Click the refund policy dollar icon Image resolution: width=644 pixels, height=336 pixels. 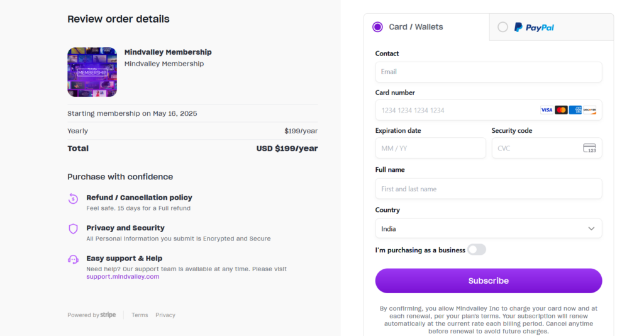pyautogui.click(x=73, y=199)
